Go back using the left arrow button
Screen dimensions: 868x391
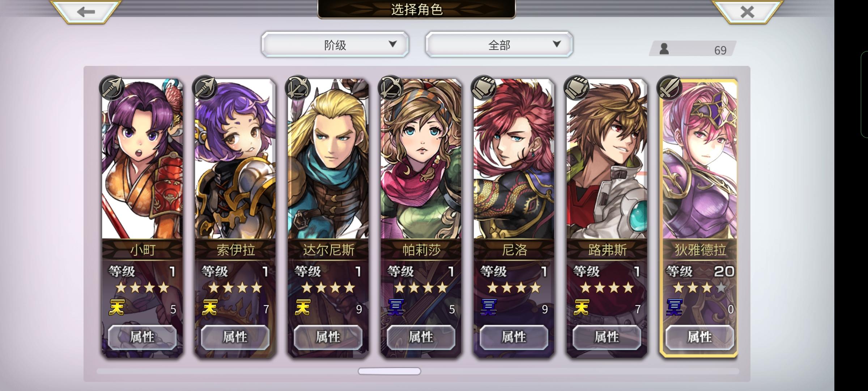[x=86, y=12]
